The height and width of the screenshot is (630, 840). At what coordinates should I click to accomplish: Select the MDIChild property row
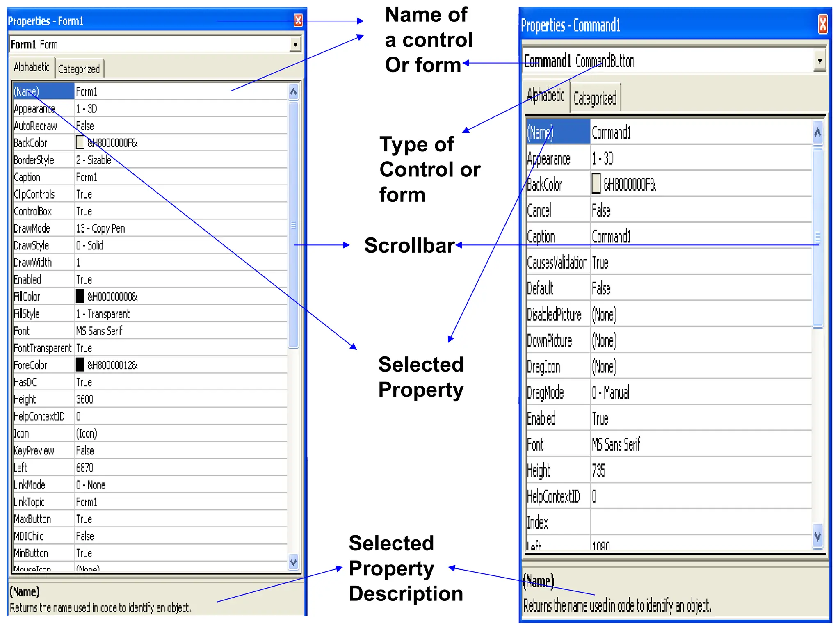click(150, 536)
